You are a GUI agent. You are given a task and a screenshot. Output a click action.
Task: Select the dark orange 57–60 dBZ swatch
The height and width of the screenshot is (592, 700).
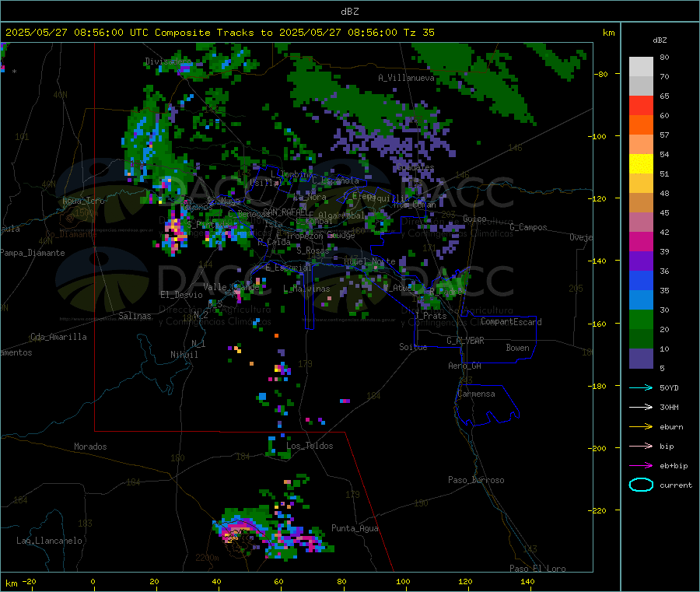pyautogui.click(x=641, y=125)
